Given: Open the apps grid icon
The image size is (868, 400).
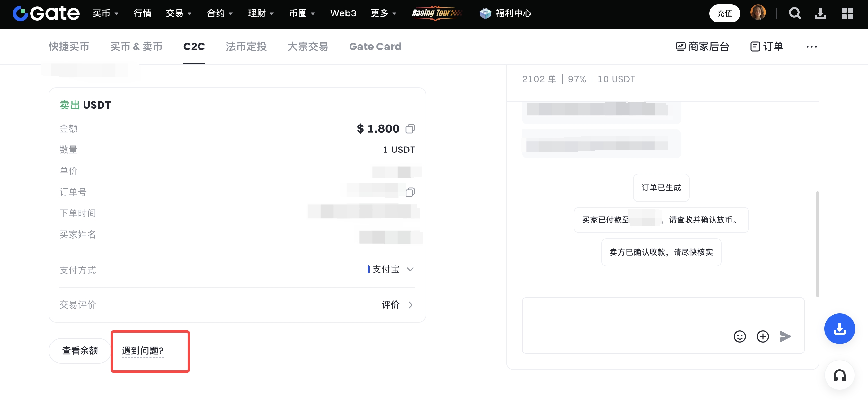Looking at the screenshot, I should pyautogui.click(x=847, y=13).
